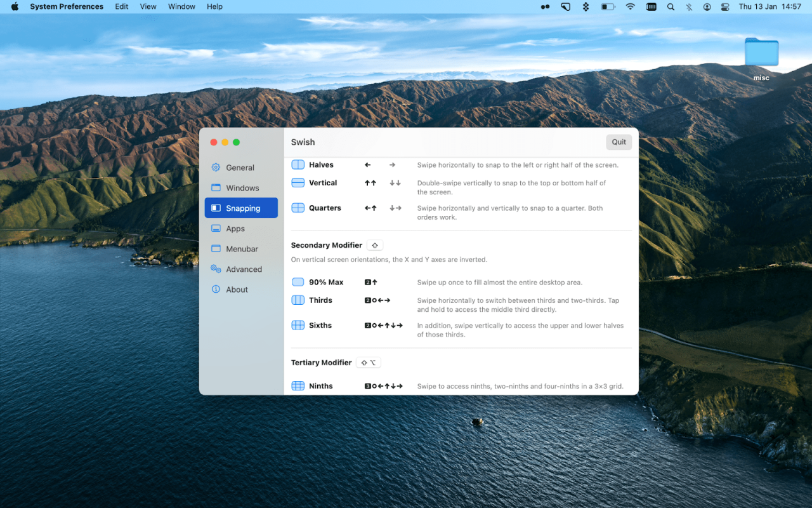Open Spotlight search in menu bar
Viewport: 812px width, 508px height.
[x=671, y=6]
